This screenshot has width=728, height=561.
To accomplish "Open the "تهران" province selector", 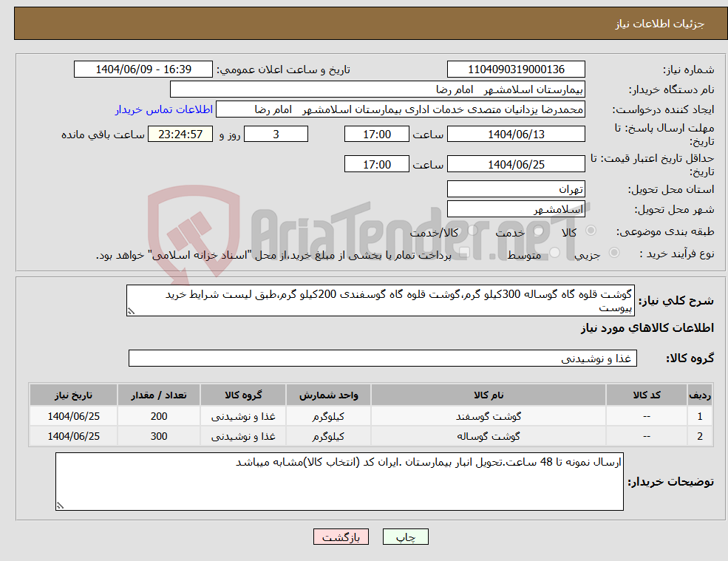I will tap(515, 188).
